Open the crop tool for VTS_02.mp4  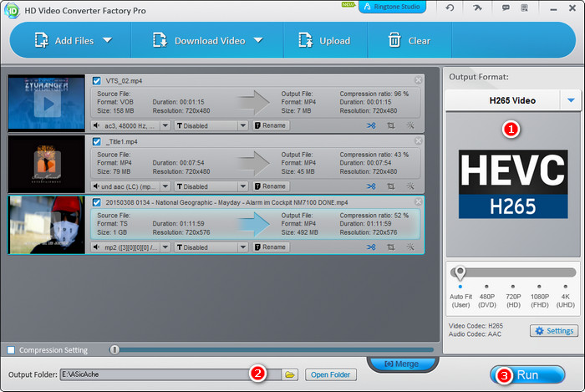[x=390, y=125]
